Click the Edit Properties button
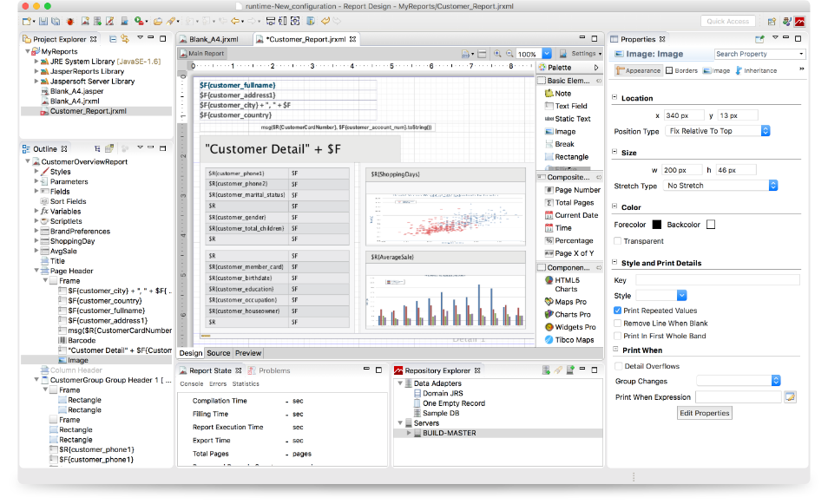The image size is (828, 504). [705, 413]
